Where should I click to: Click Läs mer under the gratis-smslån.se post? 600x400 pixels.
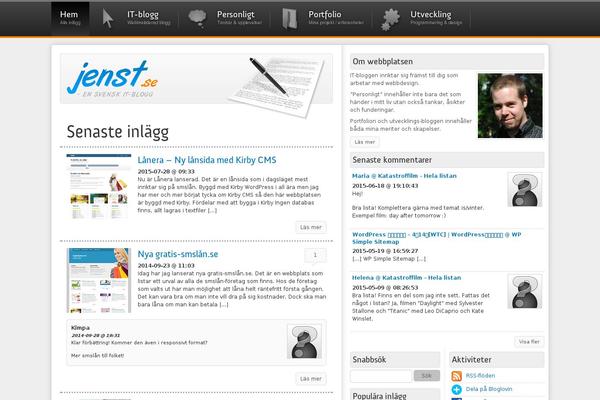311,379
